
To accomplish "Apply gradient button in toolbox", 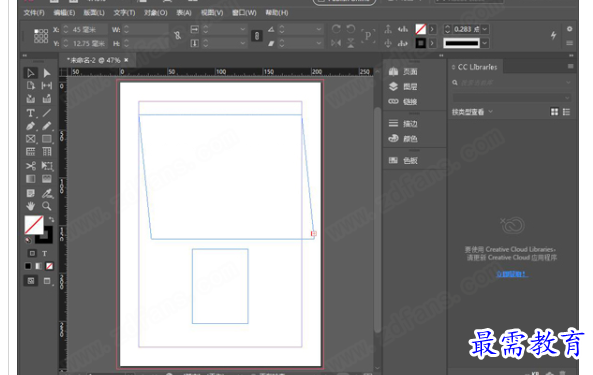I will [39, 266].
